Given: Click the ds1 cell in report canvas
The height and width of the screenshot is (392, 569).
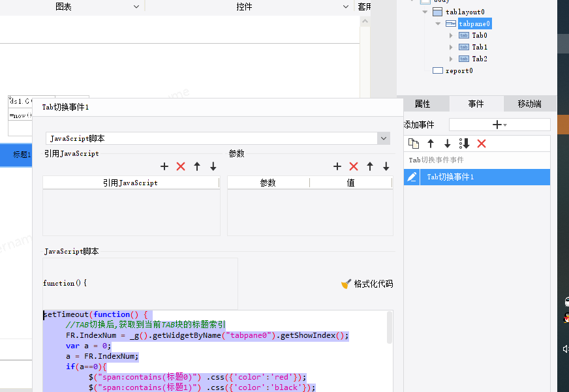Looking at the screenshot, I should coord(20,101).
